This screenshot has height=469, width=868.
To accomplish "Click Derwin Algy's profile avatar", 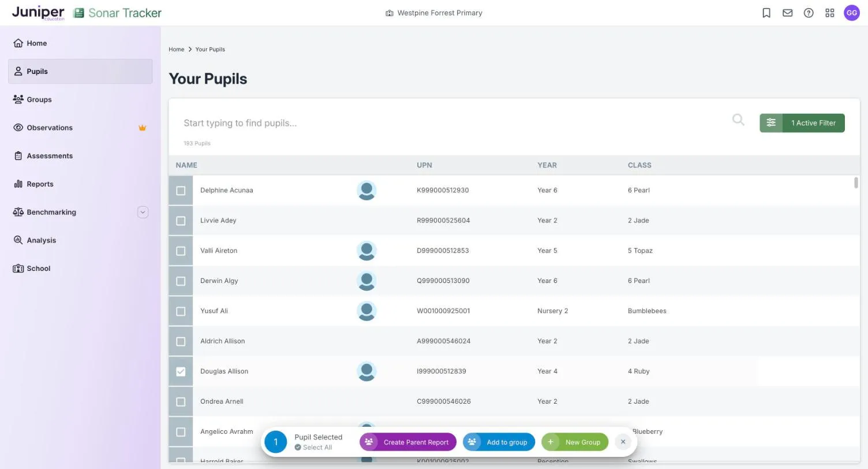I will click(366, 281).
